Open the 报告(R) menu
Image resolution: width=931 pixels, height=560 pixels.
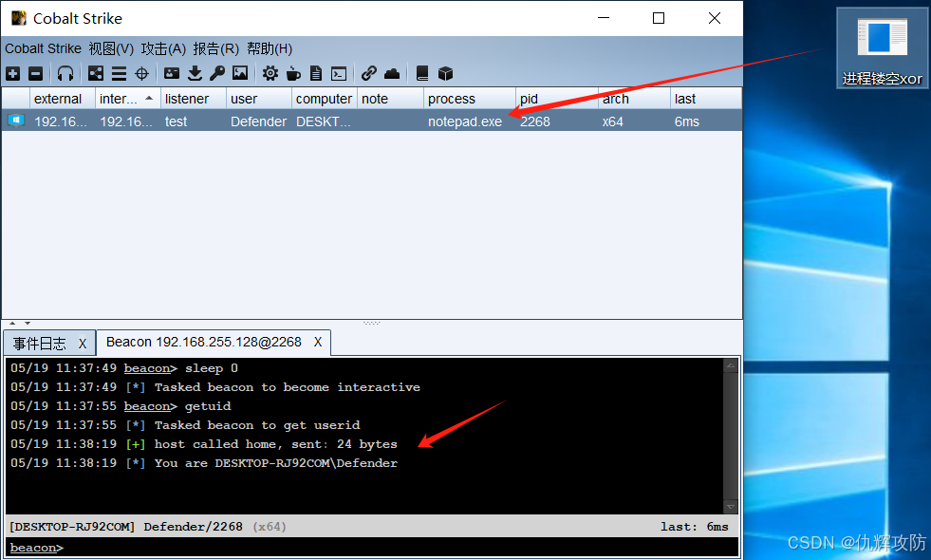216,48
